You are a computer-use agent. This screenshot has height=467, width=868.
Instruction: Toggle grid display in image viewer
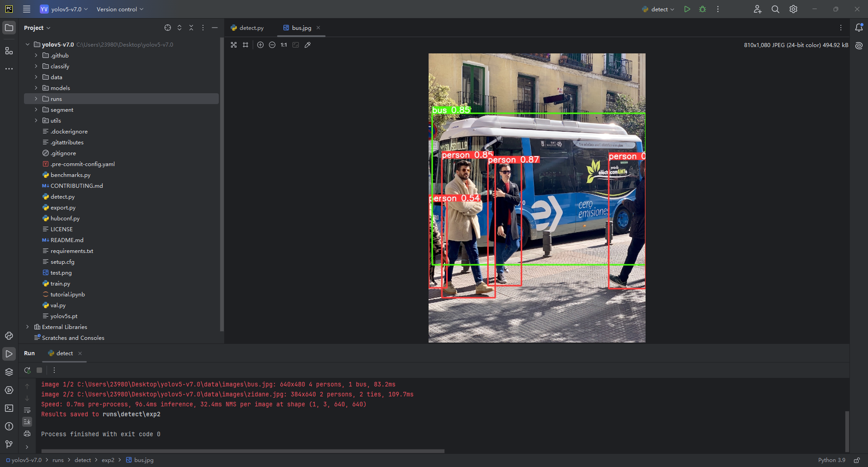coord(245,45)
